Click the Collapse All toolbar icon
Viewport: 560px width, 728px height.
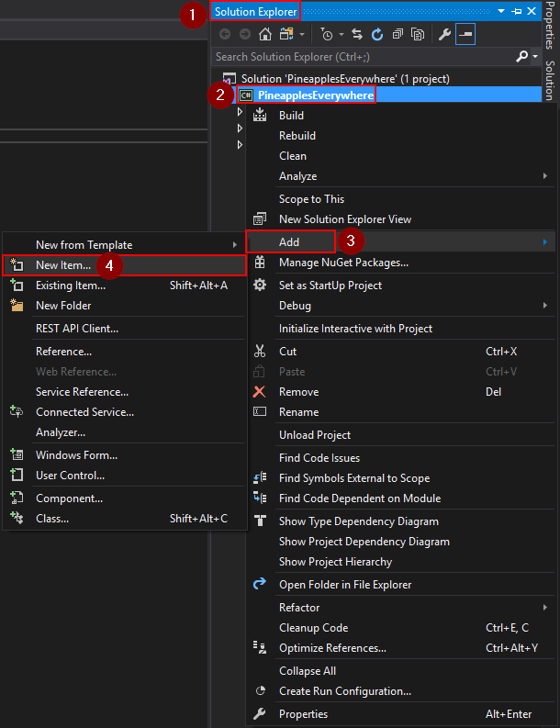tap(398, 35)
